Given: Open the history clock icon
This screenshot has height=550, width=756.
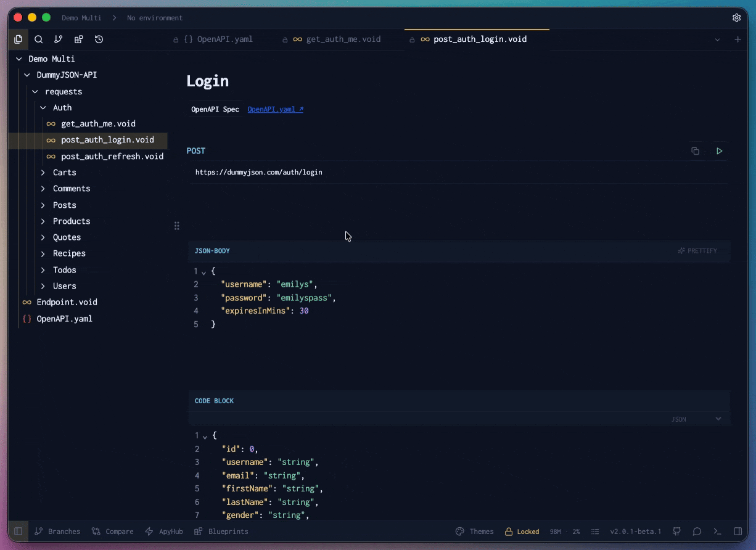Looking at the screenshot, I should click(99, 39).
